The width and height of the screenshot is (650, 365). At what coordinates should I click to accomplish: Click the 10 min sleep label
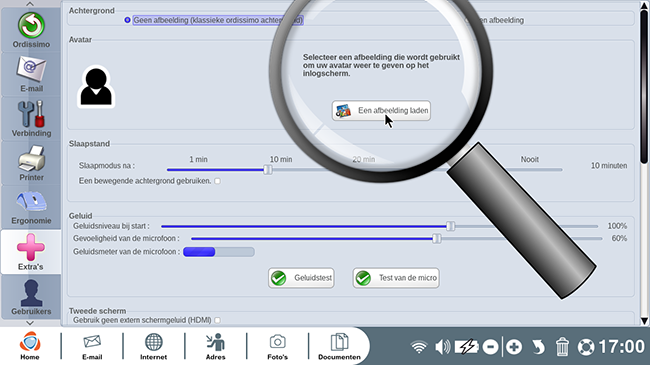281,159
